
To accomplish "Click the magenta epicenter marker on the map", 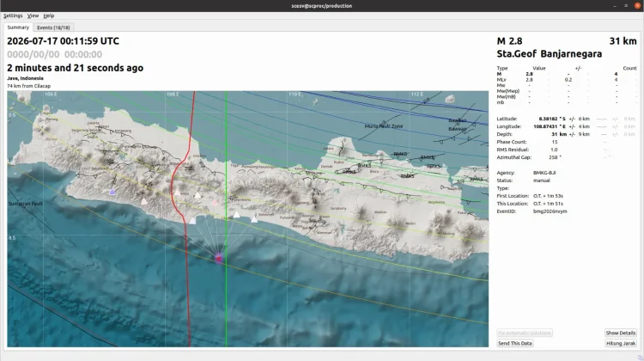I will [218, 258].
